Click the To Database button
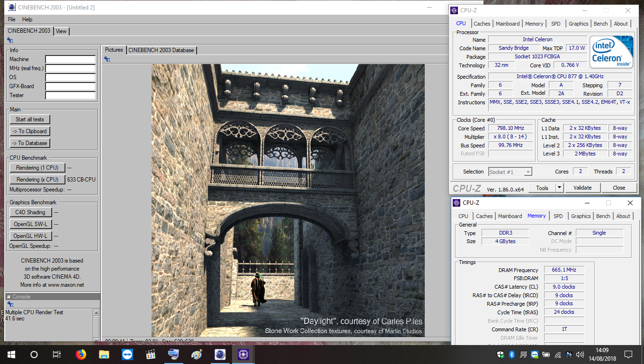This screenshot has width=644, height=364. (x=30, y=143)
